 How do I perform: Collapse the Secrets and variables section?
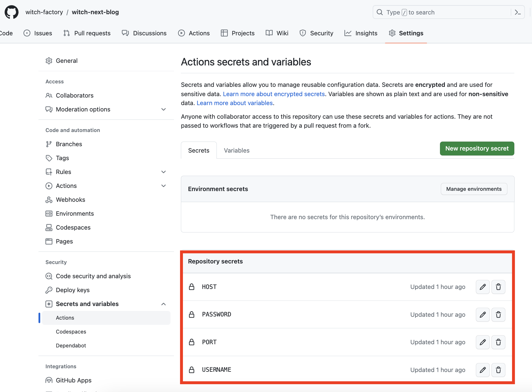click(x=164, y=304)
